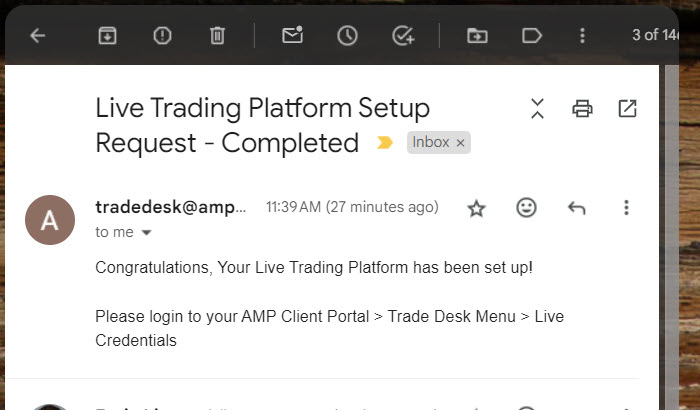Open toolbar More options menu
This screenshot has width=700, height=410.
click(x=583, y=35)
